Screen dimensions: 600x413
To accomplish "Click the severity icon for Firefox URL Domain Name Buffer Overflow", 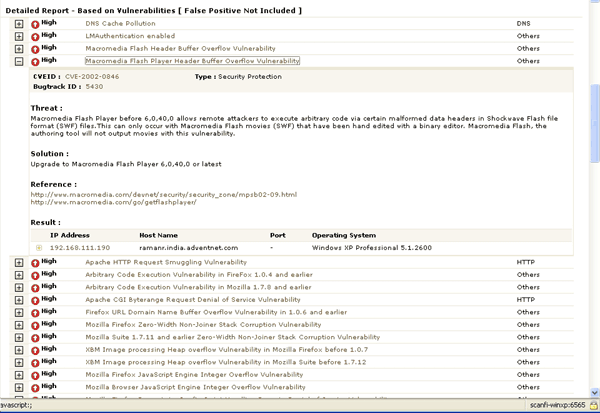I will point(35,313).
